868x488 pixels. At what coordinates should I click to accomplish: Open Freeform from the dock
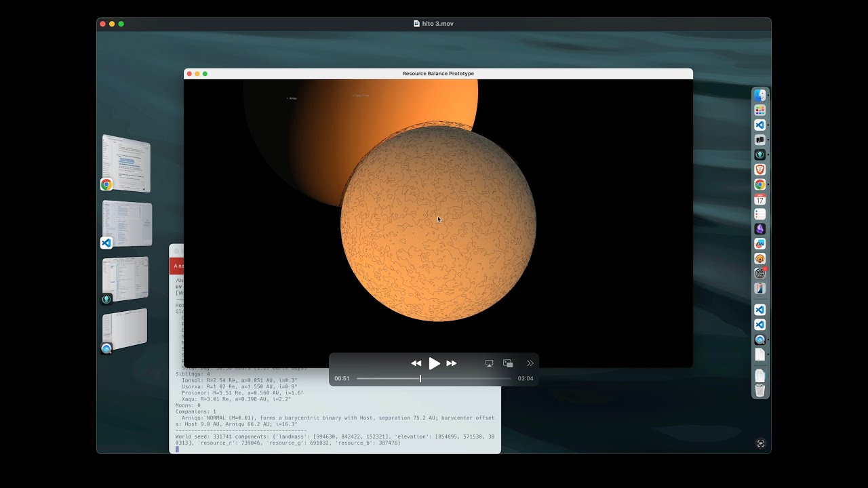click(760, 244)
